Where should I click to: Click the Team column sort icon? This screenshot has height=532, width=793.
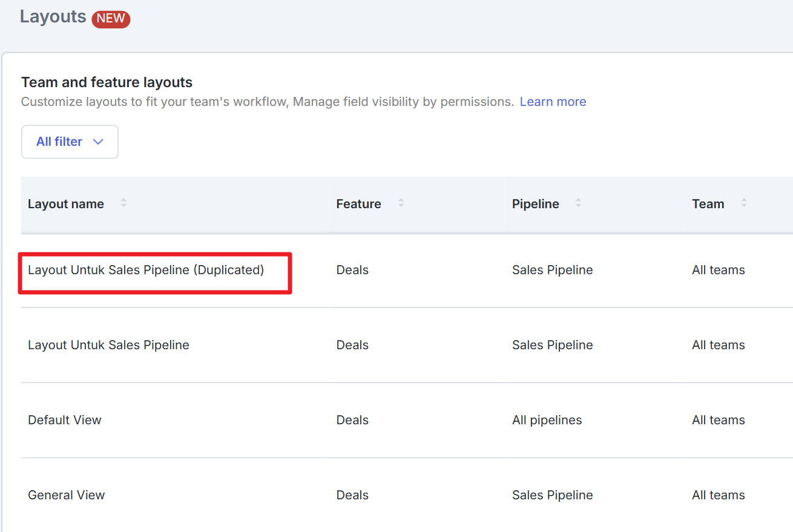[744, 203]
